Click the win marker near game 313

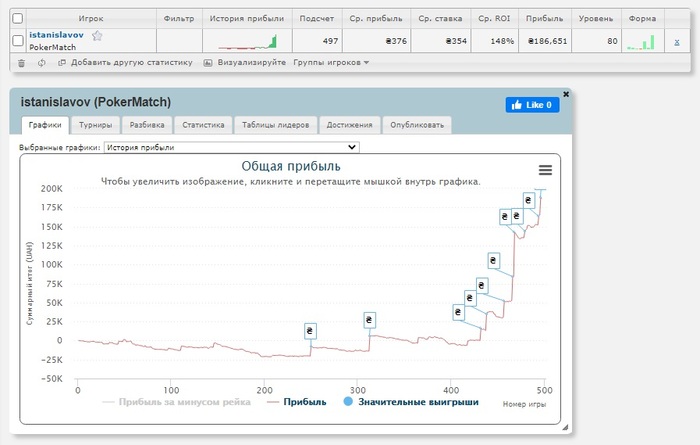369,320
